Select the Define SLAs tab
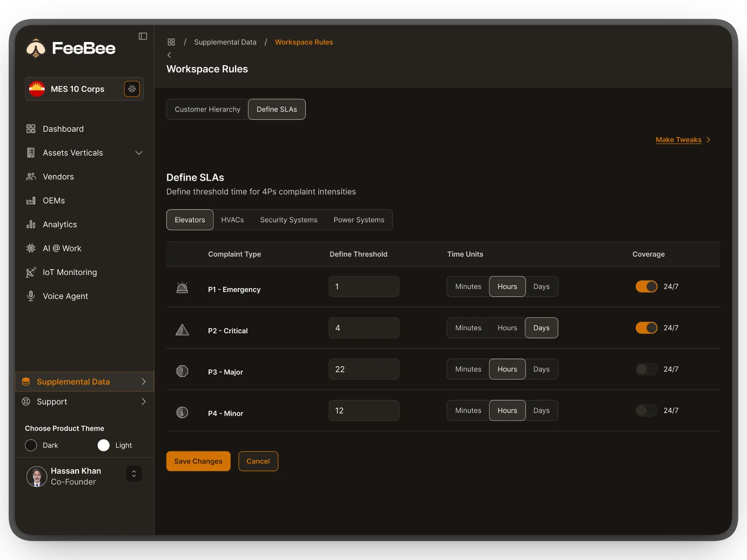The height and width of the screenshot is (560, 747). pos(277,109)
